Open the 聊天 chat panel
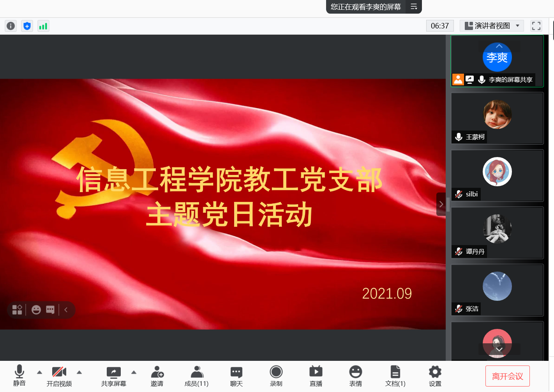This screenshot has width=554, height=392. click(236, 376)
